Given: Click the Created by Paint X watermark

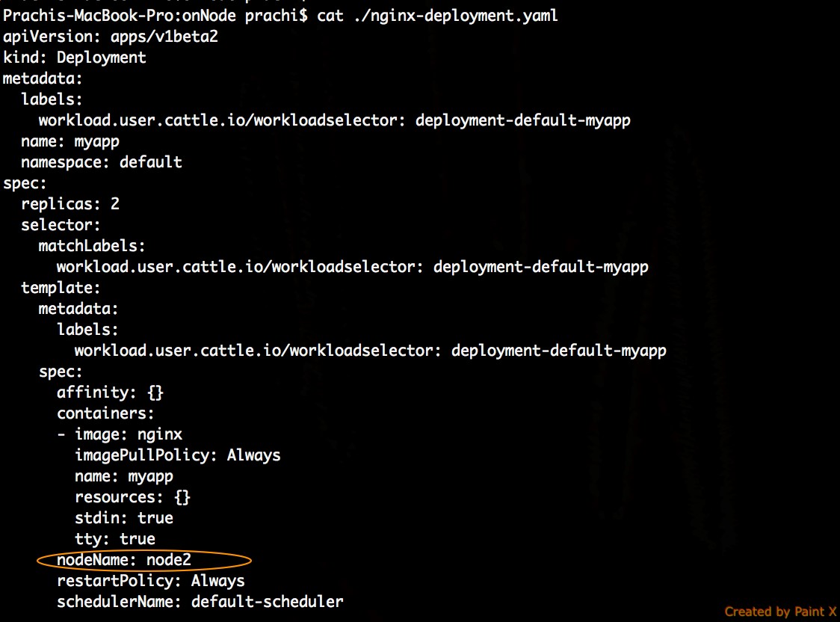Looking at the screenshot, I should [x=780, y=612].
